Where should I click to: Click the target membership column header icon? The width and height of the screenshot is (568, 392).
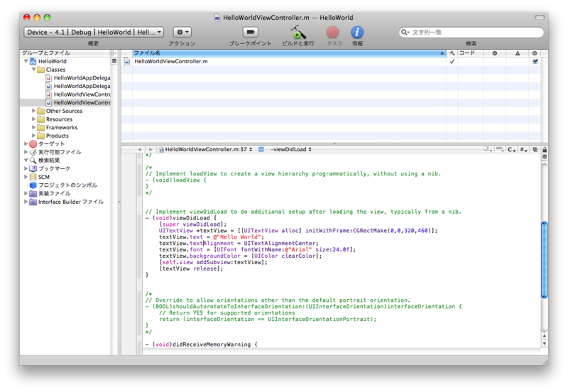point(535,53)
